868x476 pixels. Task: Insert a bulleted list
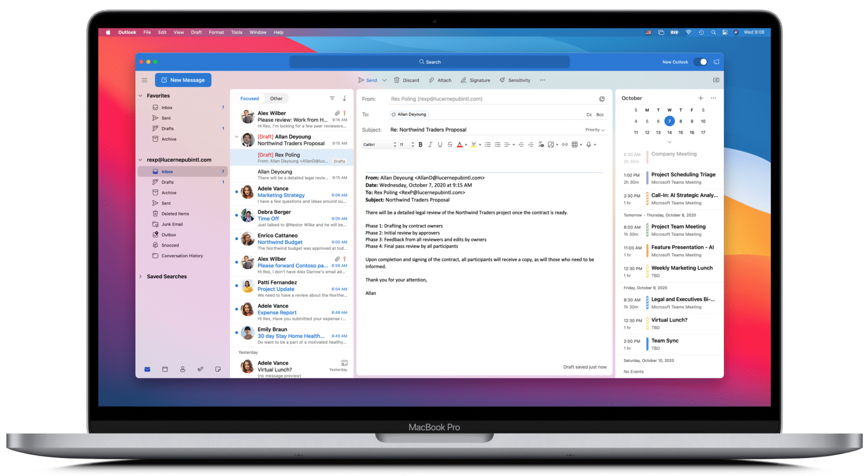click(x=488, y=145)
